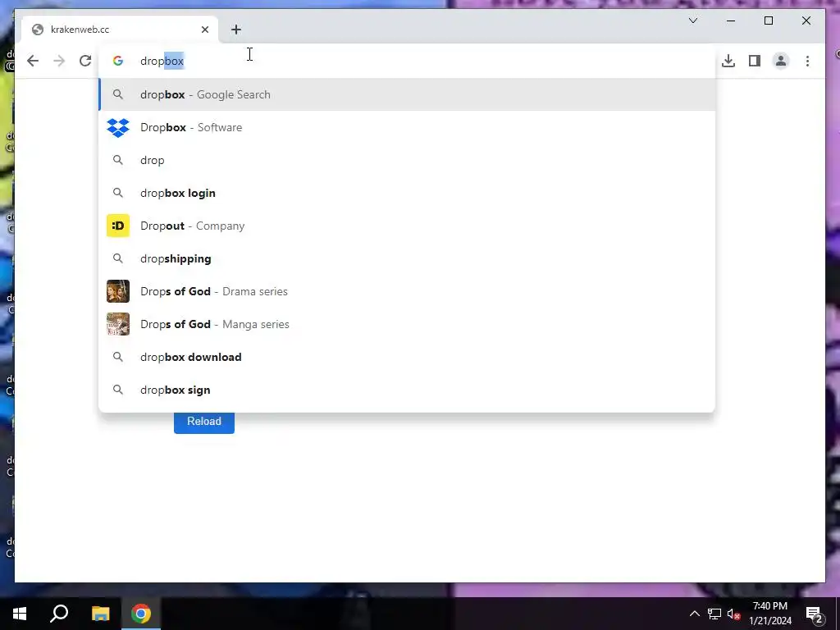Minimize the Chrome window

click(x=731, y=21)
